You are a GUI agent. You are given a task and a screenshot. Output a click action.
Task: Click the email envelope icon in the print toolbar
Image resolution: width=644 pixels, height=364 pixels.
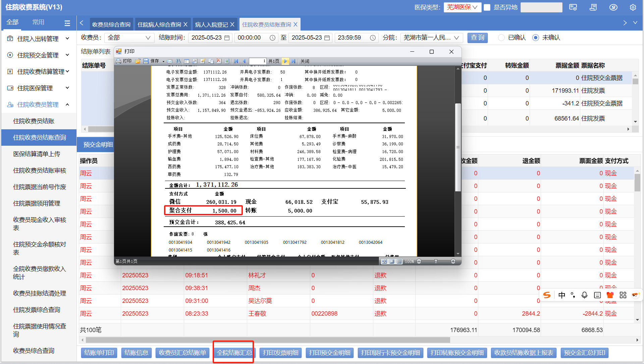[x=170, y=61]
